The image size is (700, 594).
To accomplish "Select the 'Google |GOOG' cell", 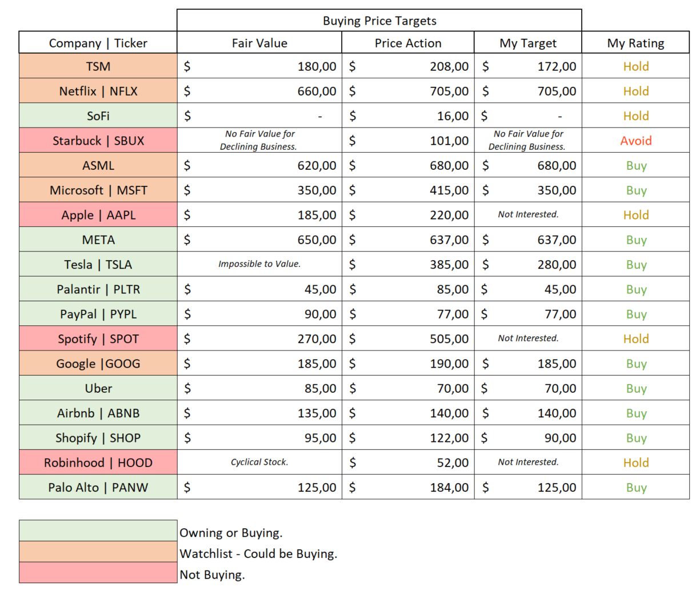I will [98, 364].
